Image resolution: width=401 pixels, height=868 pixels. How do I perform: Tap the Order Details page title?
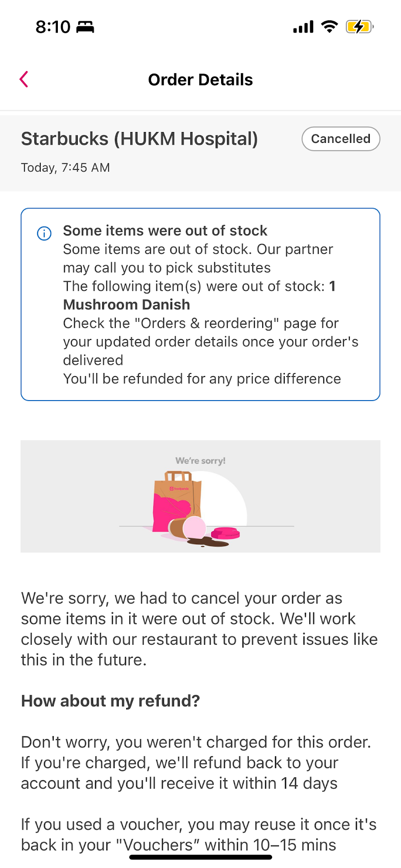pyautogui.click(x=200, y=80)
